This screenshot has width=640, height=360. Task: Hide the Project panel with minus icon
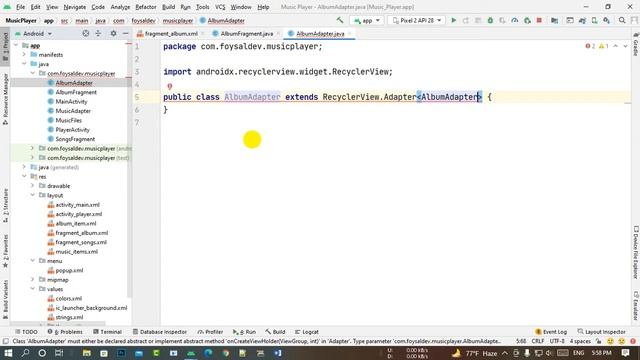point(125,33)
